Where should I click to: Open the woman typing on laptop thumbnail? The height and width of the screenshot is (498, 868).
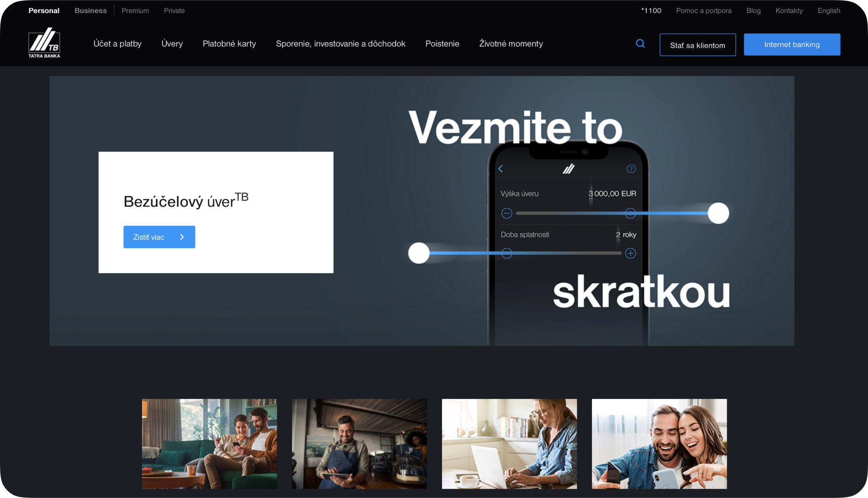click(509, 444)
